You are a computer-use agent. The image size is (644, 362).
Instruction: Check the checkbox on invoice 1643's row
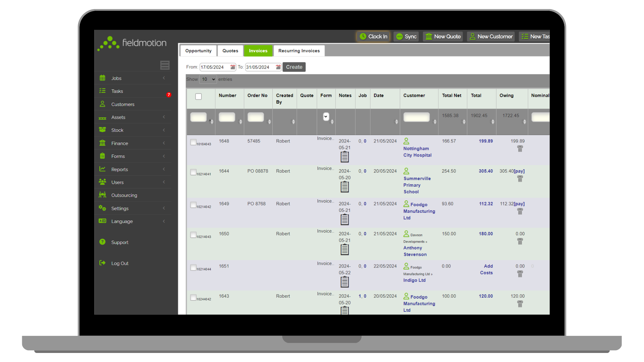click(193, 297)
